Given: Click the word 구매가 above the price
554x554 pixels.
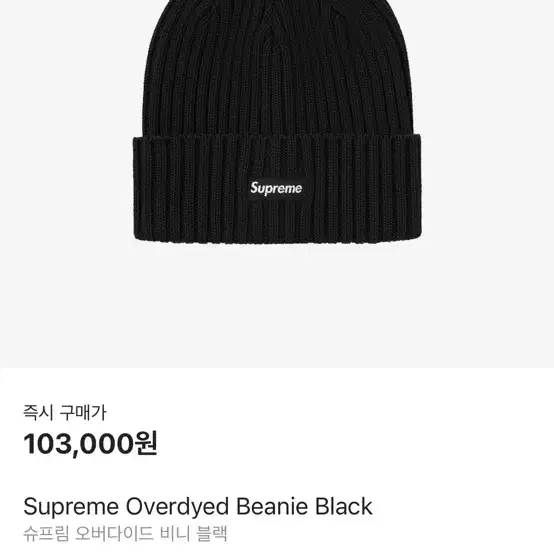Looking at the screenshot, I should coord(83,413).
